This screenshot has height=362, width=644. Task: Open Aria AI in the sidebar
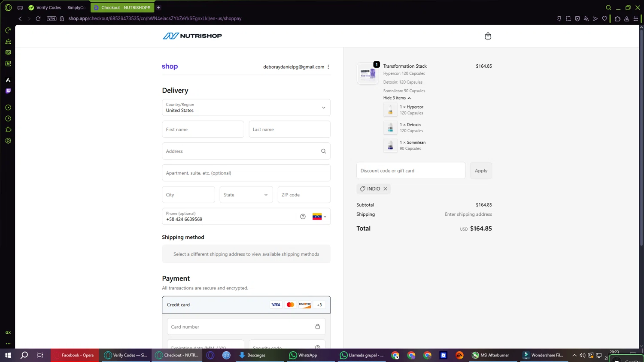pyautogui.click(x=8, y=80)
